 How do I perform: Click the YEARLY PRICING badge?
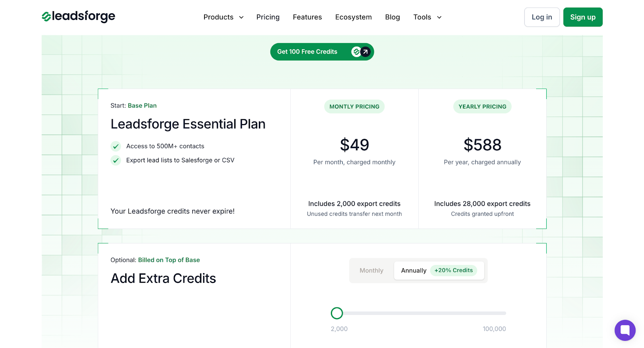(482, 107)
